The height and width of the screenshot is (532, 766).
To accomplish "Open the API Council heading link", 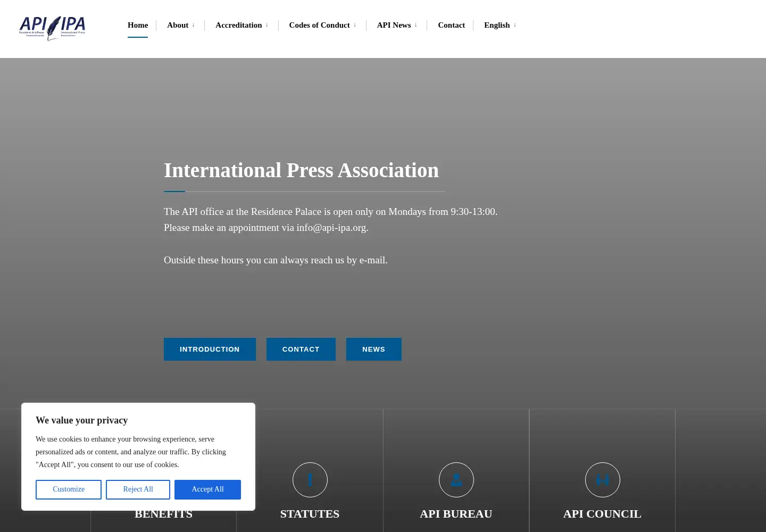I will pos(602,514).
